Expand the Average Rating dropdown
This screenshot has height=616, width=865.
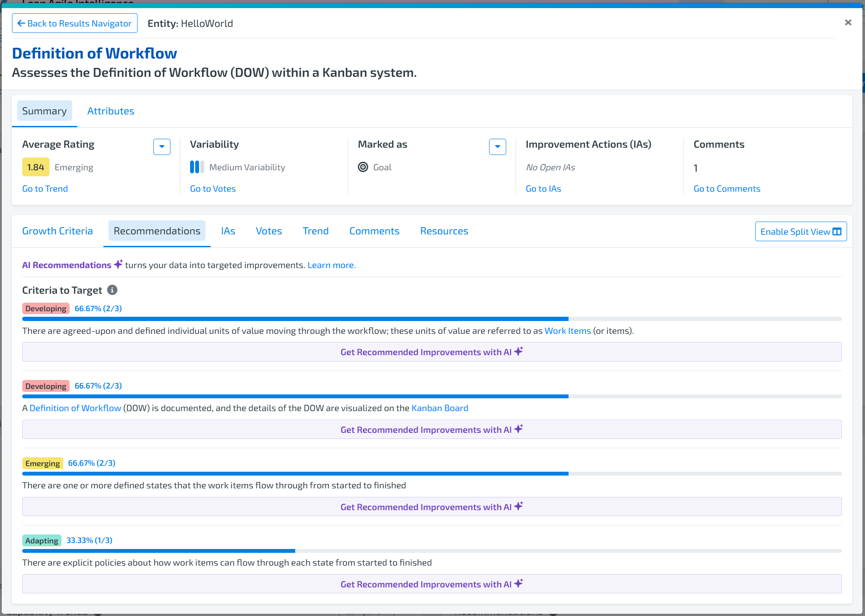click(161, 147)
